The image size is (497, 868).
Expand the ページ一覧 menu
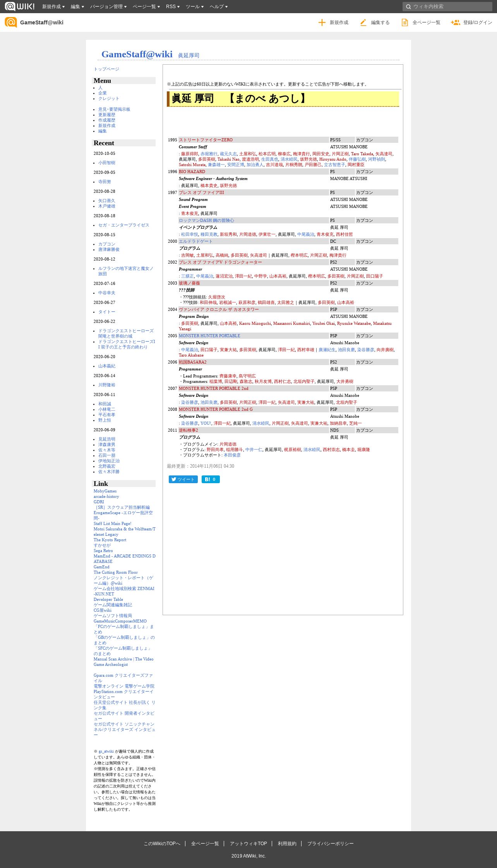click(x=146, y=7)
